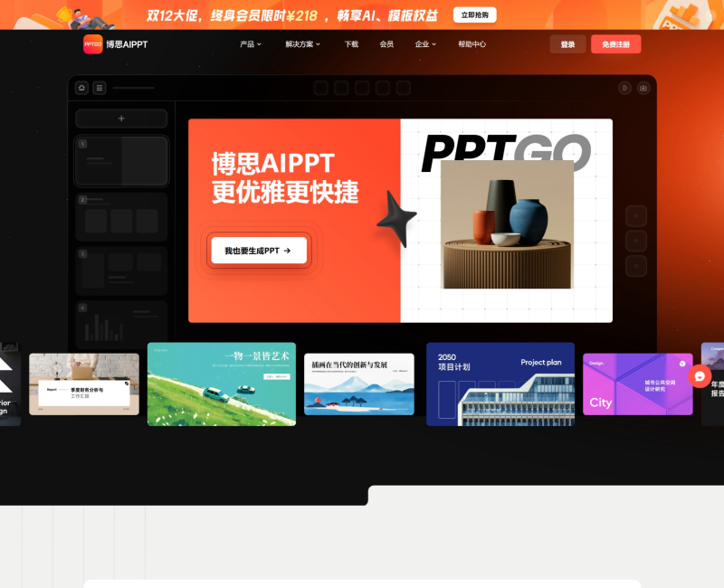Click the home icon in the editor toolbar

(81, 88)
